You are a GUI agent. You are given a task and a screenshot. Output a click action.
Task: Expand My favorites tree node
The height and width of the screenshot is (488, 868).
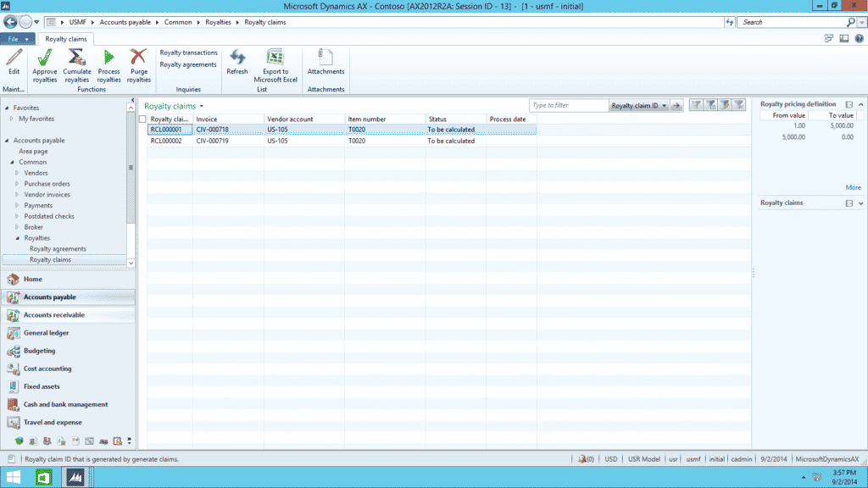click(x=12, y=119)
